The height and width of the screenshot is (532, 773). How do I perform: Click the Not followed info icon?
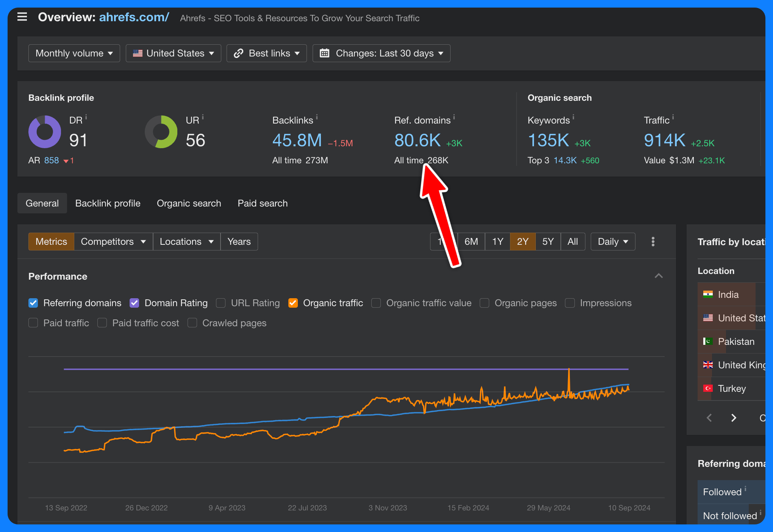(760, 512)
